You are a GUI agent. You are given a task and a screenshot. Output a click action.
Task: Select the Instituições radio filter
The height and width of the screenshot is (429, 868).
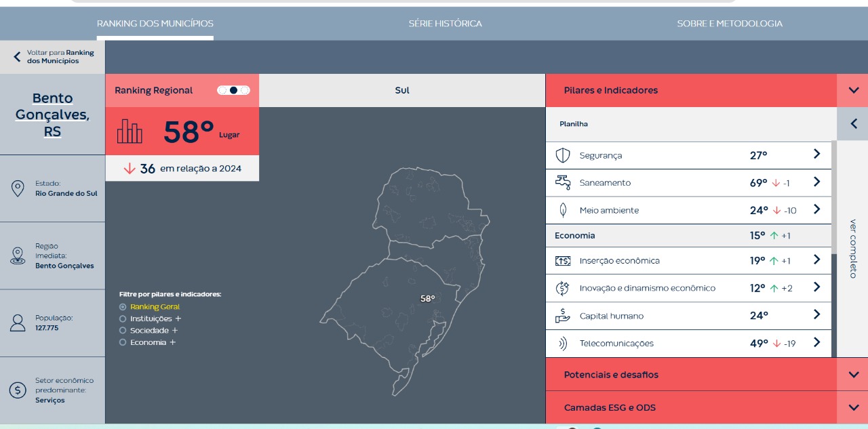pos(123,319)
